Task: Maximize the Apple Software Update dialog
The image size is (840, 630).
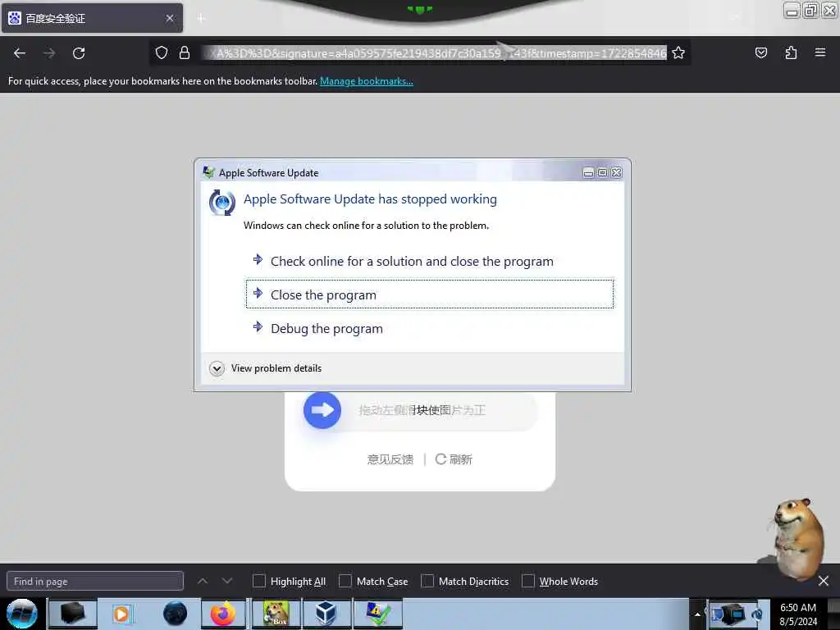Action: [602, 172]
